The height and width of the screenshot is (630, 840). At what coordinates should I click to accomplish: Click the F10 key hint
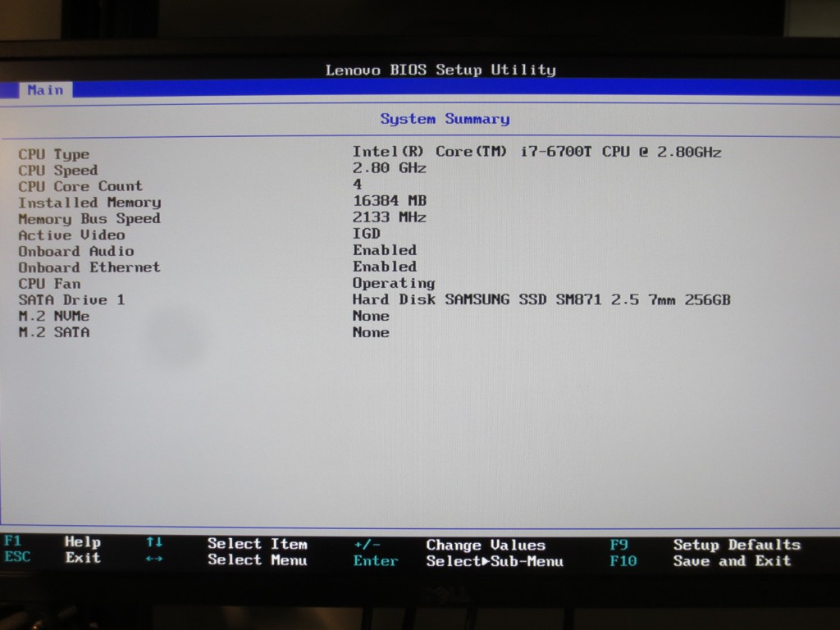tap(623, 561)
